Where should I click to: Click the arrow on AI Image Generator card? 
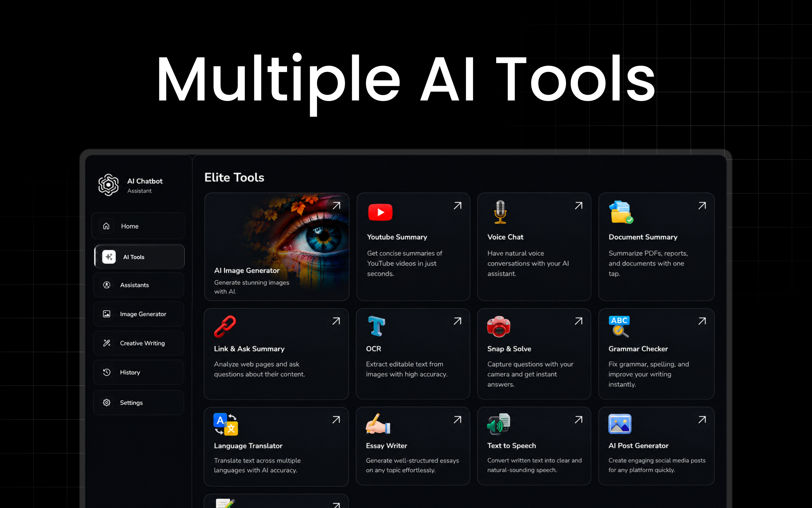point(336,206)
